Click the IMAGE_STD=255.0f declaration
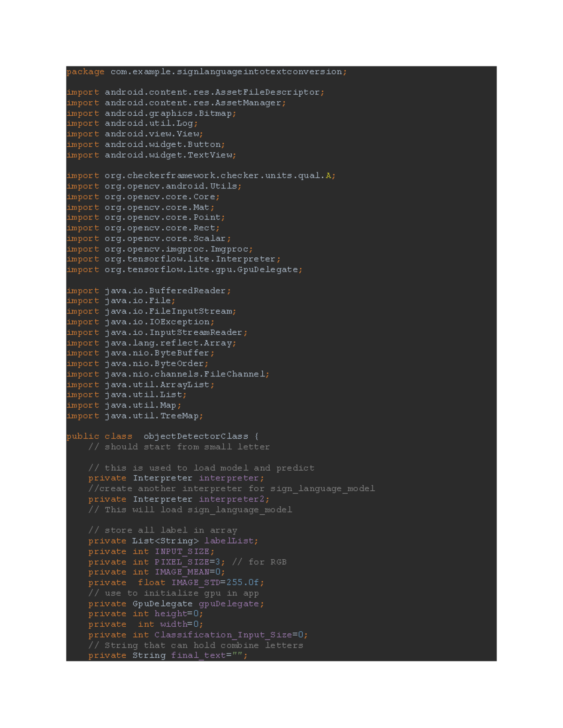Screen dimensions: 563x728 coord(176,582)
